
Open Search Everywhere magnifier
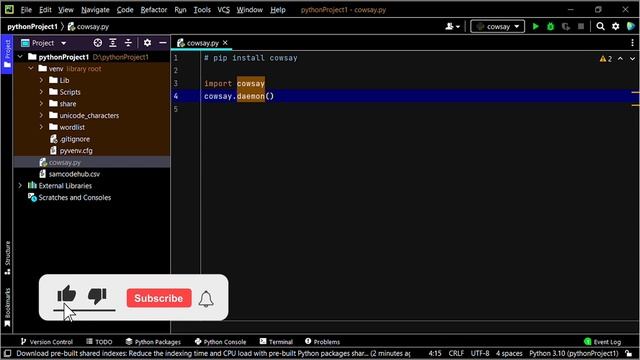[x=600, y=27]
